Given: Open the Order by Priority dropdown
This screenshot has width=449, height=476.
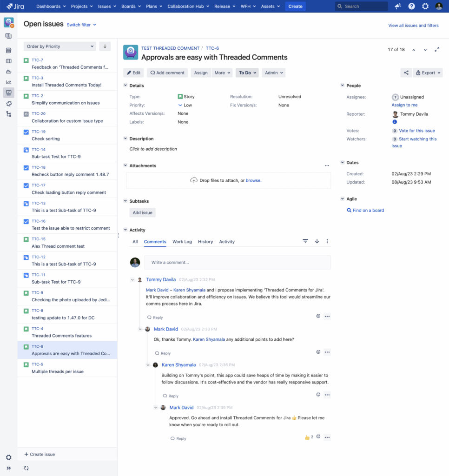Looking at the screenshot, I should coord(59,46).
